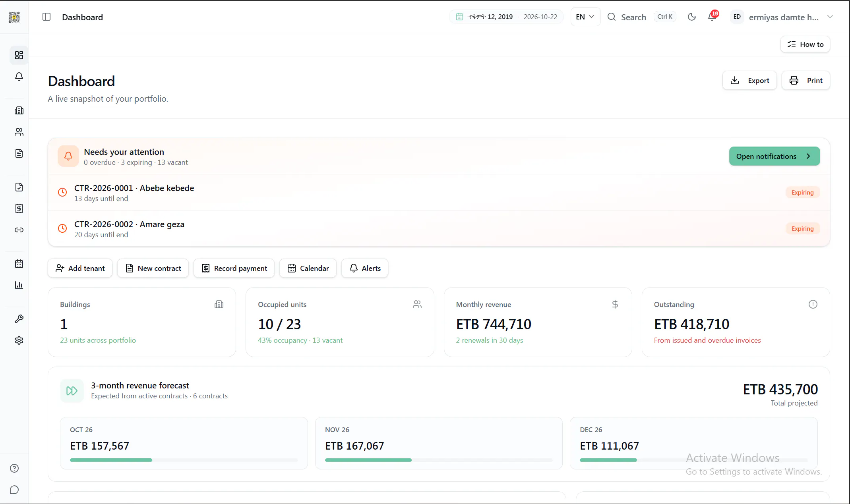This screenshot has height=504, width=850.
Task: Click the ED avatar in top bar
Action: coord(737,17)
